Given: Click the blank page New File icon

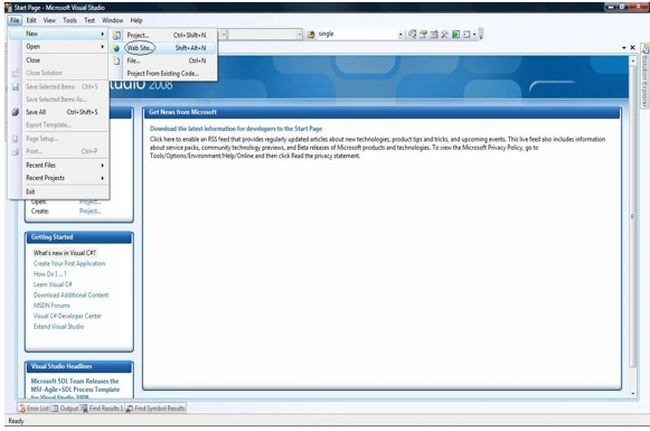Looking at the screenshot, I should coord(117,61).
